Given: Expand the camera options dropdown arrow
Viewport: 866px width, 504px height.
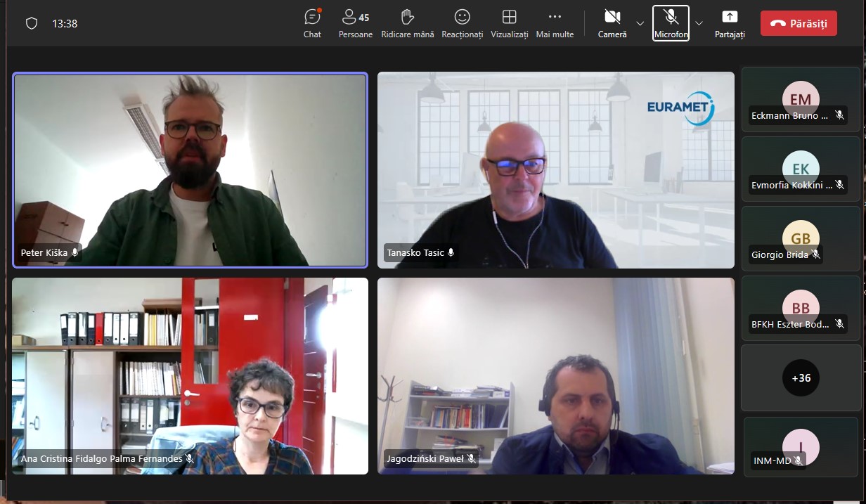Looking at the screenshot, I should (640, 23).
